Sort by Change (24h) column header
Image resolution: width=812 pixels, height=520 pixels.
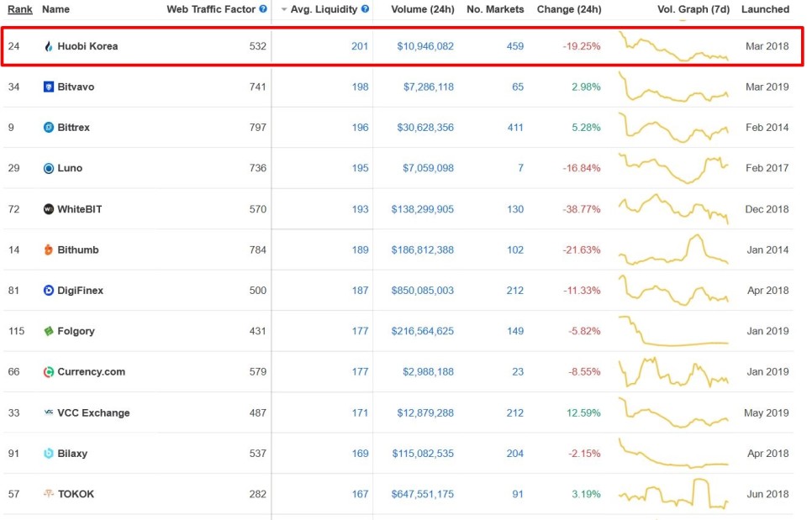[x=569, y=9]
